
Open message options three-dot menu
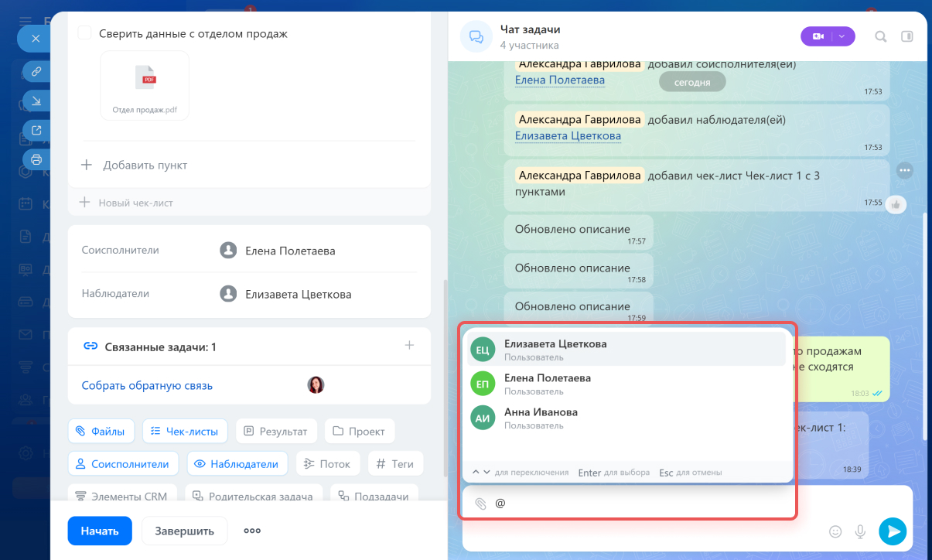click(x=904, y=170)
